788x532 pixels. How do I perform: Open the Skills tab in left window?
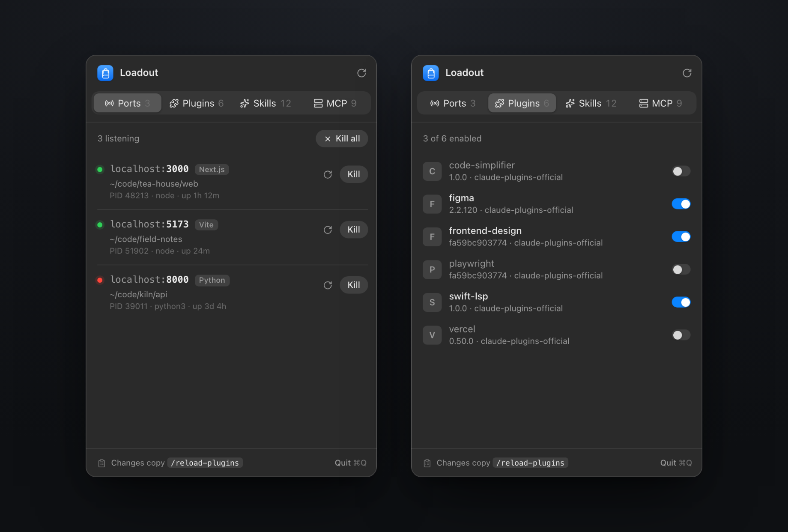point(266,103)
